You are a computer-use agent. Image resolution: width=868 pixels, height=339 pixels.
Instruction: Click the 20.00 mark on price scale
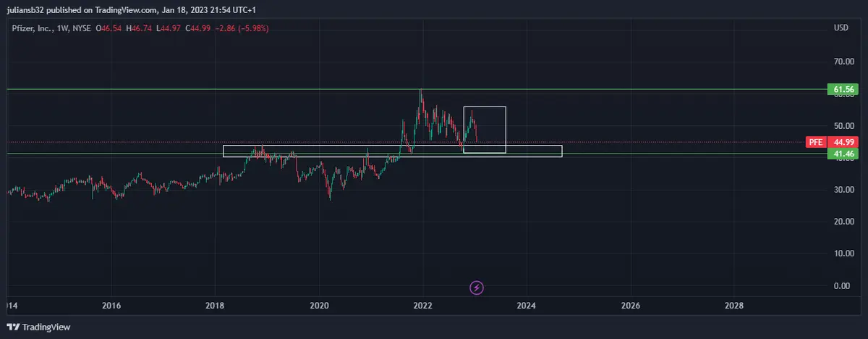point(841,222)
